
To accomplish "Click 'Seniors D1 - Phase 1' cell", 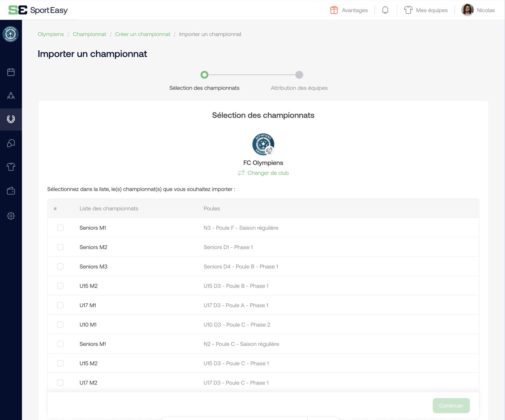I will point(228,247).
